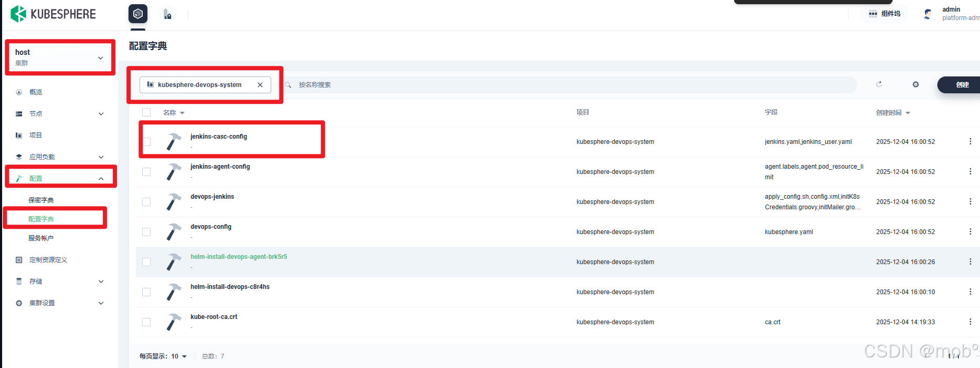Sort by the 名称 column
Screen dimensions: 980x368
click(174, 113)
